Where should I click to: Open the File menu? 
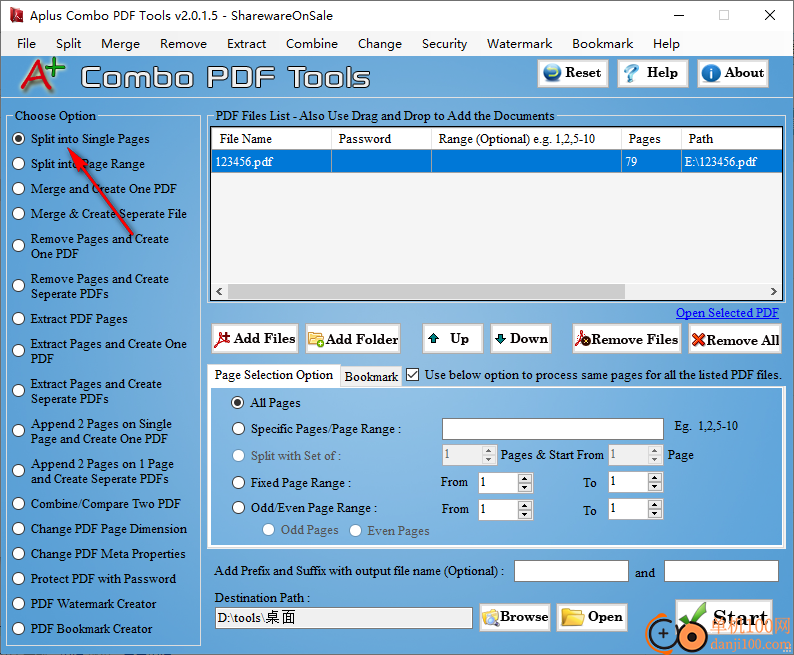[26, 44]
